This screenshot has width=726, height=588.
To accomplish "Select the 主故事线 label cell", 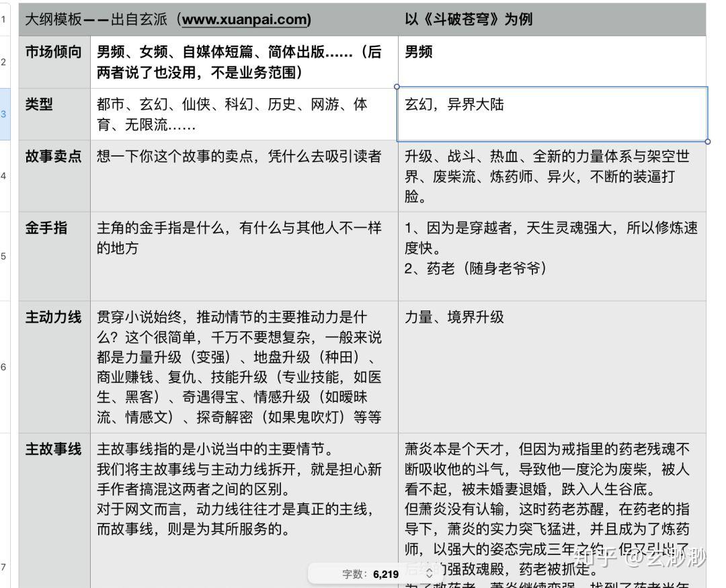I will pyautogui.click(x=54, y=511).
